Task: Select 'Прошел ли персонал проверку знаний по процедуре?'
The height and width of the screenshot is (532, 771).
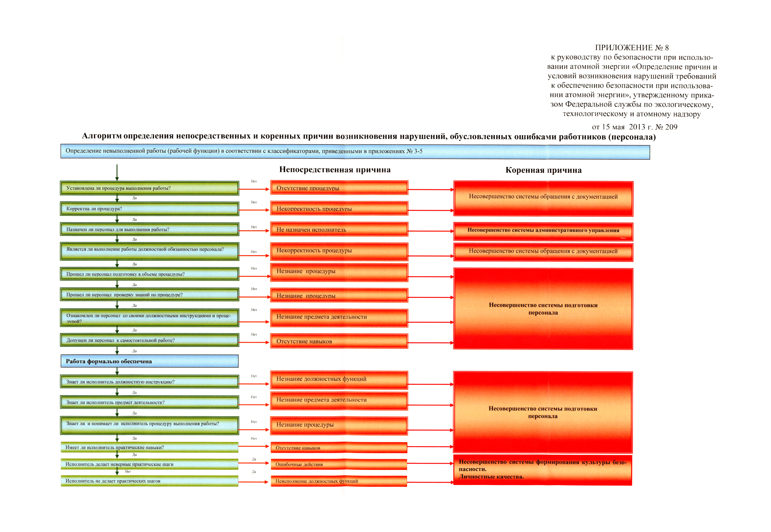Action: (149, 295)
